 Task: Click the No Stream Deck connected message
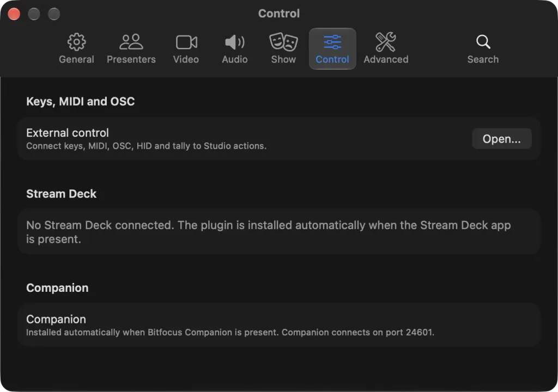(268, 232)
